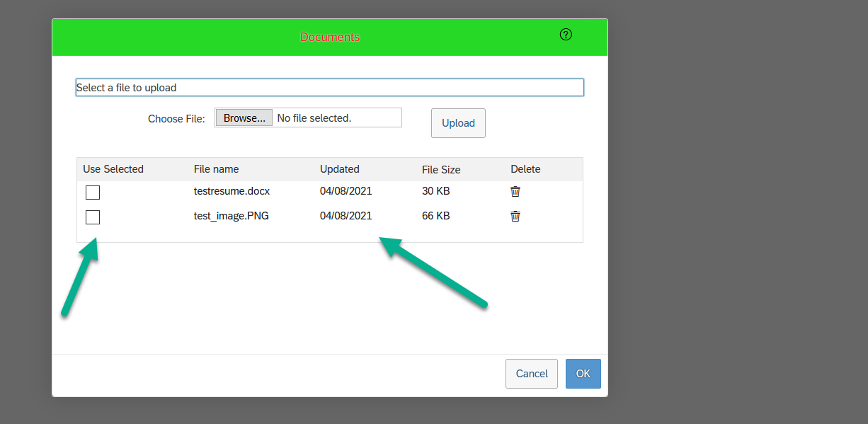The width and height of the screenshot is (868, 424).
Task: Click the 'Use Selected' column header
Action: click(113, 169)
